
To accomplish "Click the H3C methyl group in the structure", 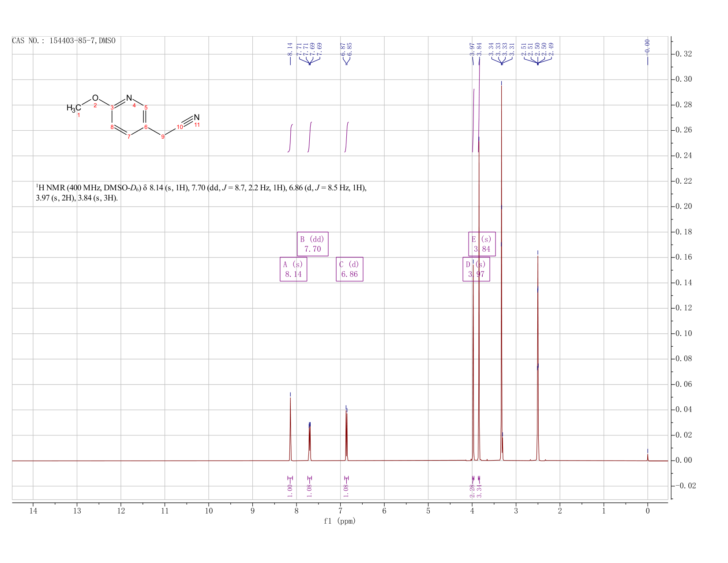I will tap(74, 108).
